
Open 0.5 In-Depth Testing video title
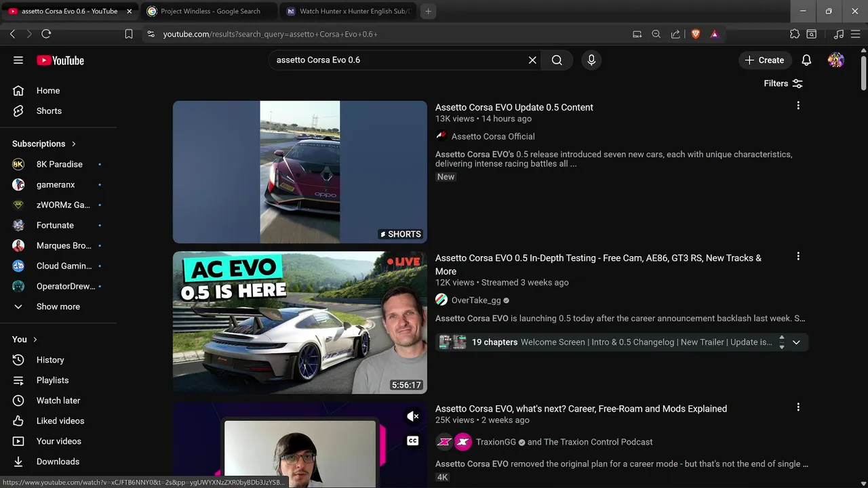tap(598, 264)
